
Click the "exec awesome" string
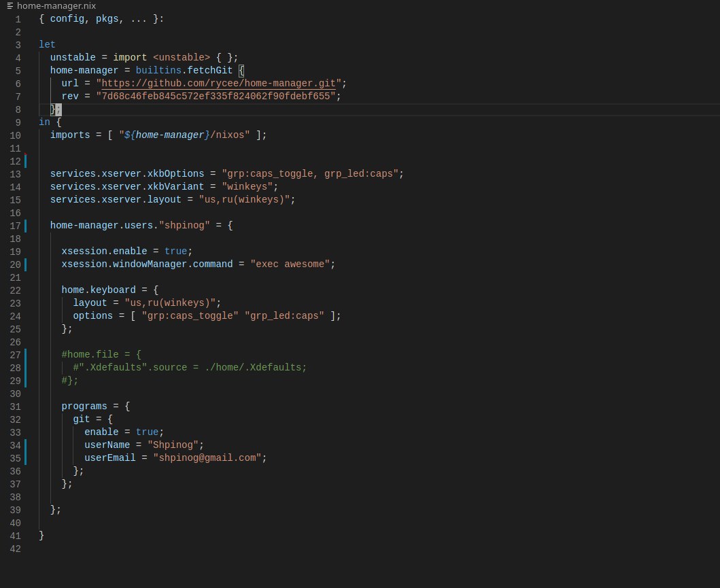coord(290,264)
